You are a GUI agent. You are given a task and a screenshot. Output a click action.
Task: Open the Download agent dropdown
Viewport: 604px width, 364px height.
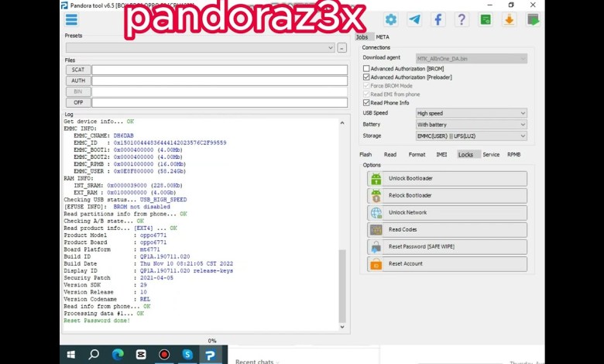471,59
